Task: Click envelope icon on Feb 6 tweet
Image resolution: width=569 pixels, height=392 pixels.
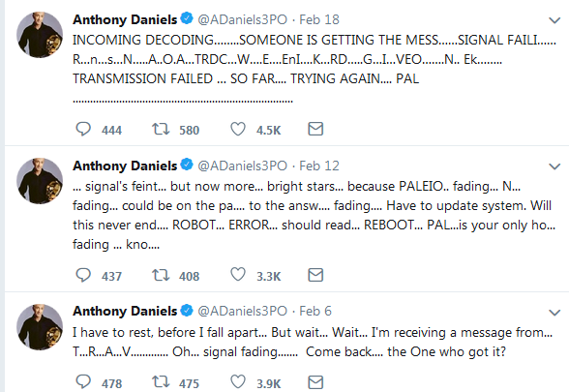Action: [x=315, y=382]
